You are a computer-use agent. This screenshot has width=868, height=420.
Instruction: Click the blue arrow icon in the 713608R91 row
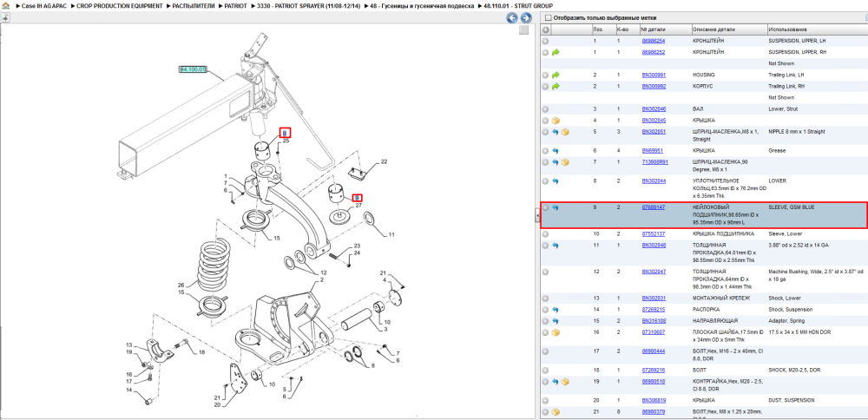point(556,162)
